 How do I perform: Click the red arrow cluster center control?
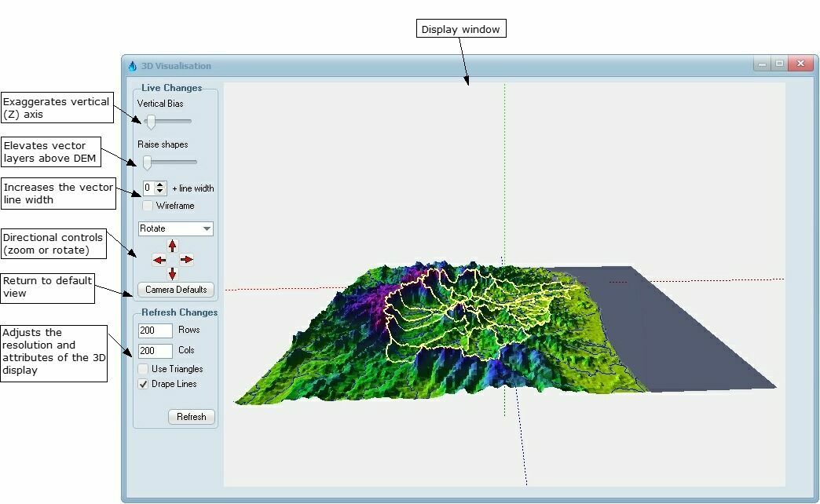pos(172,260)
